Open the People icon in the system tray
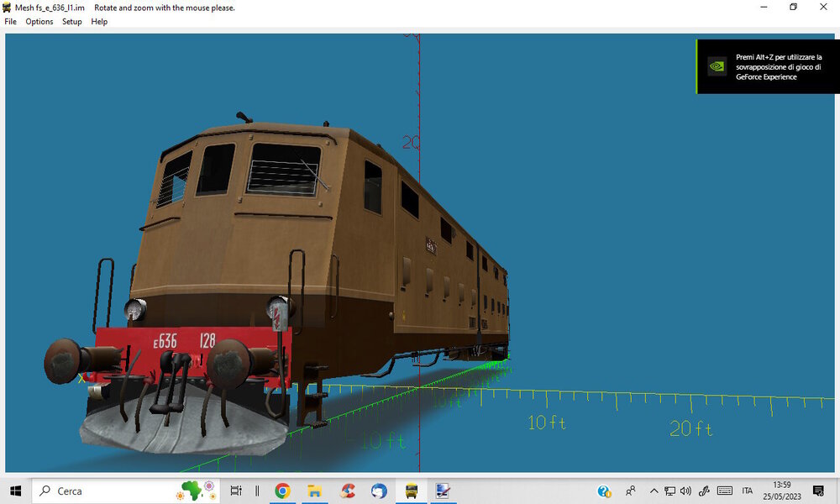Screen dimensions: 840x504 tap(631, 491)
